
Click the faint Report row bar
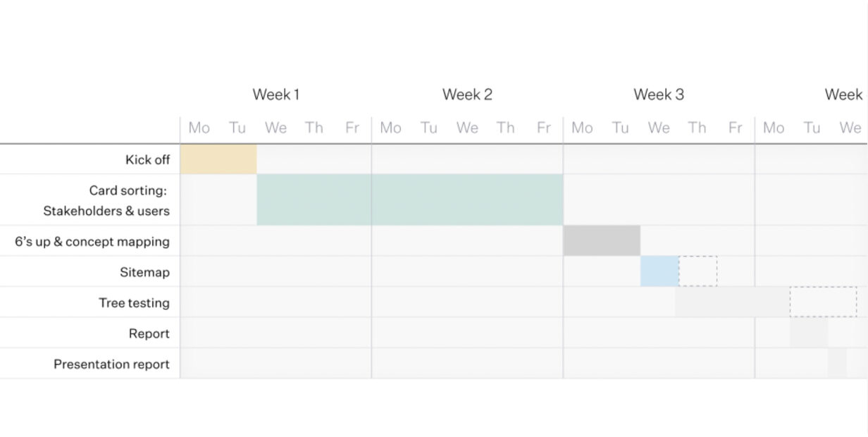tap(809, 333)
